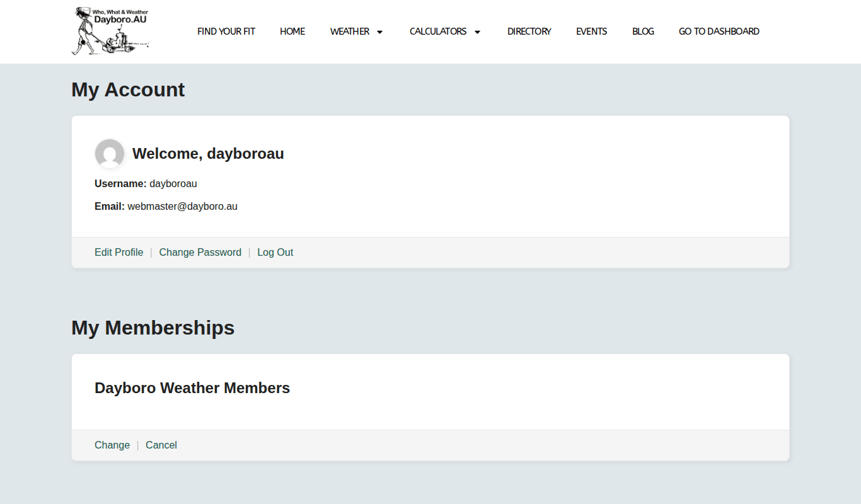The height and width of the screenshot is (504, 861).
Task: Click the email webmaster@dayboro.au text
Action: coord(183,206)
